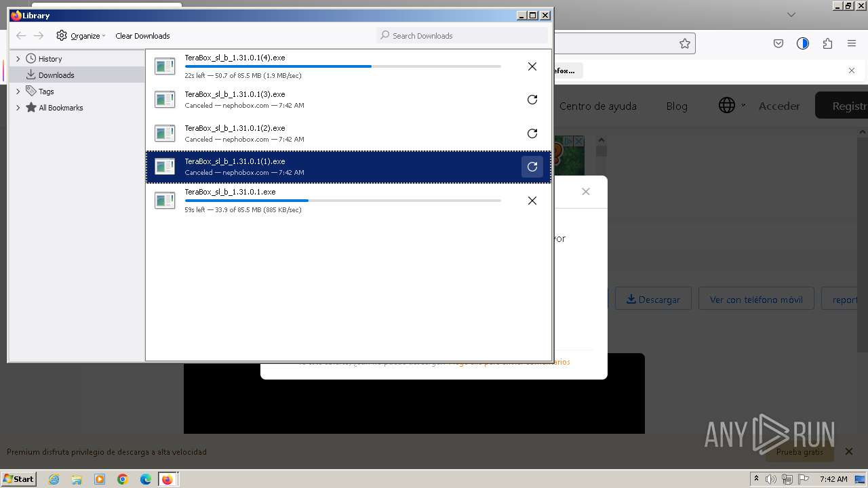
Task: Click the Search Downloads field
Action: click(462, 35)
